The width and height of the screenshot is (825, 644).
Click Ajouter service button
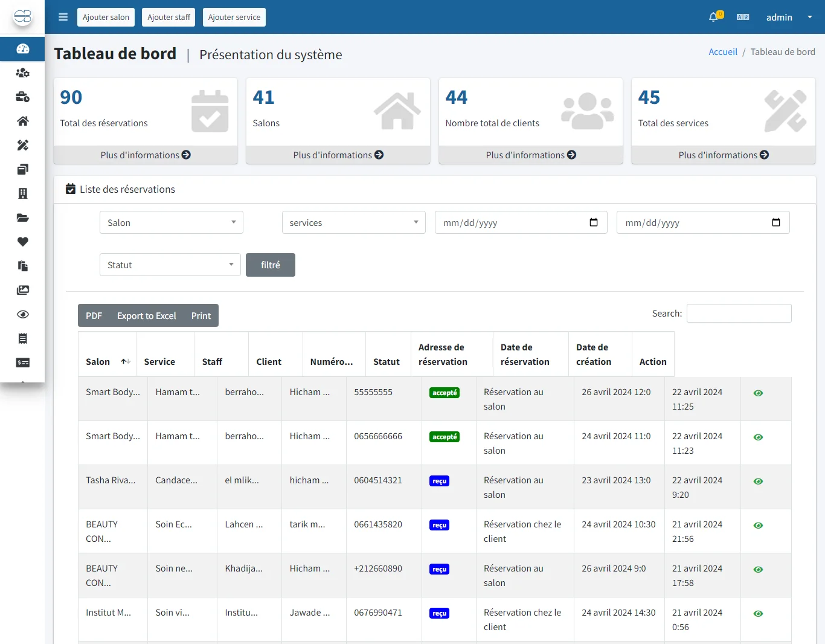coord(234,17)
